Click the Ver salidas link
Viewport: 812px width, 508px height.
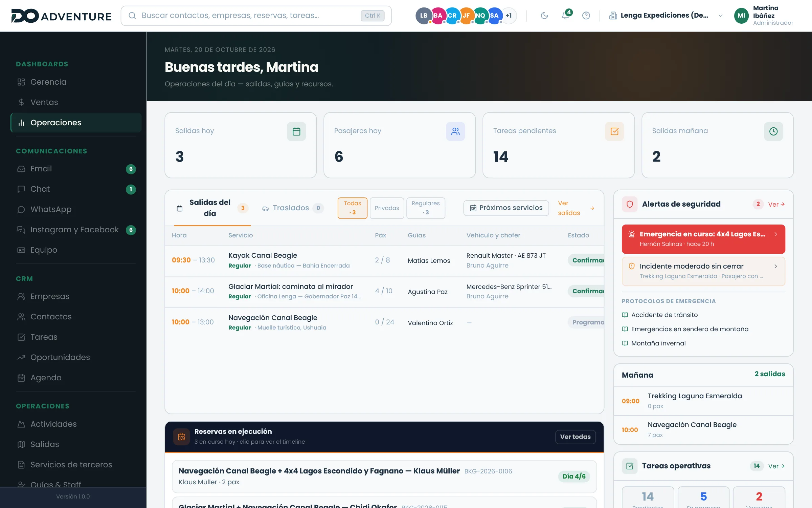pos(576,208)
